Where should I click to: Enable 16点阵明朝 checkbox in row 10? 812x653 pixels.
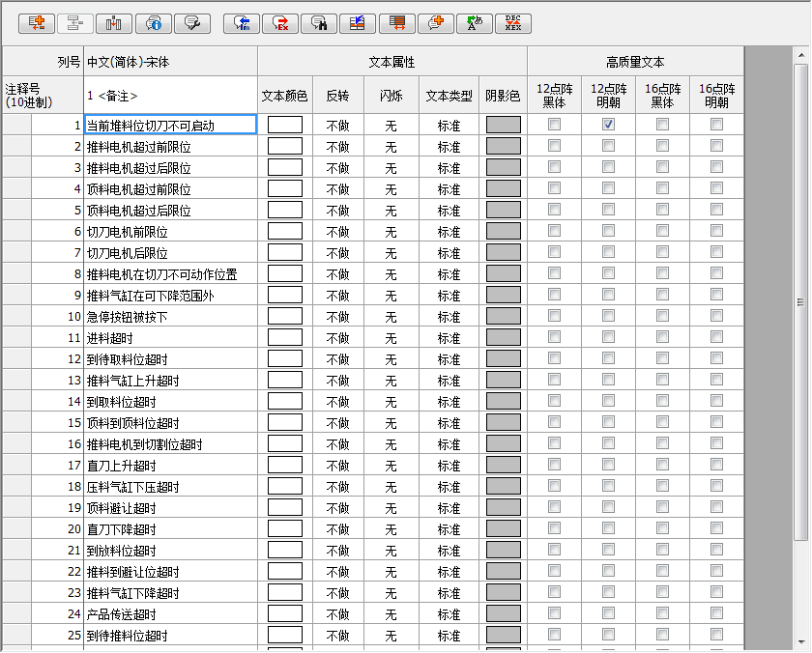[x=716, y=316]
